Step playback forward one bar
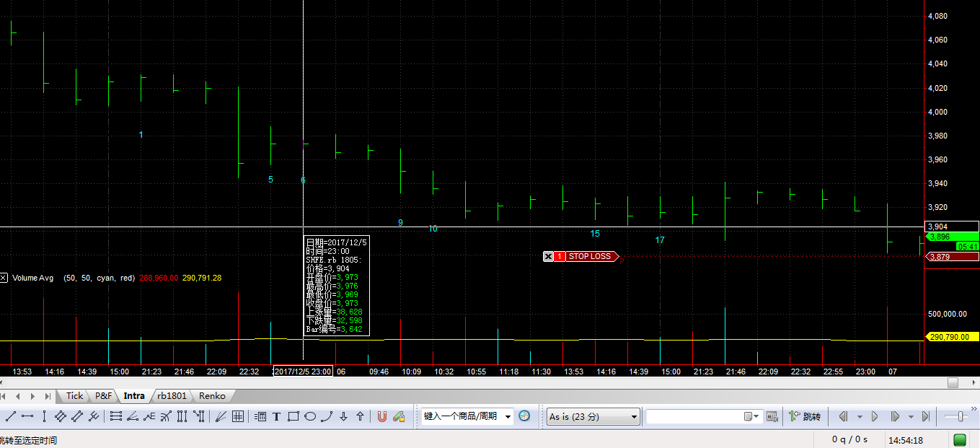This screenshot has width=980, height=448. coord(895,416)
